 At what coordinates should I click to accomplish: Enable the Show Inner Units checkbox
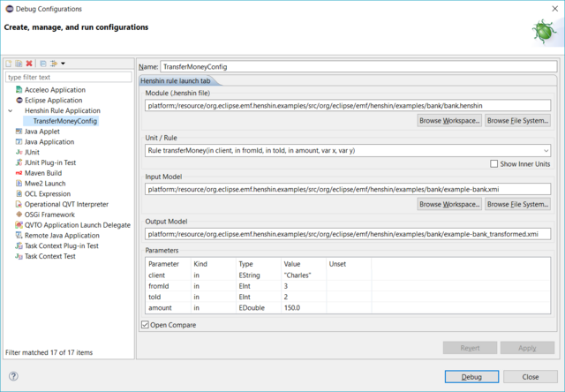coord(494,163)
